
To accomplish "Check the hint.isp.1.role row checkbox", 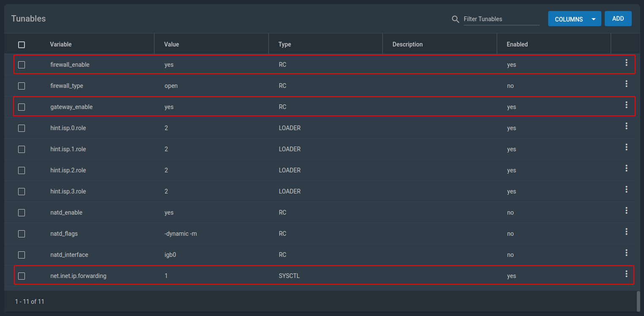I will [x=22, y=149].
